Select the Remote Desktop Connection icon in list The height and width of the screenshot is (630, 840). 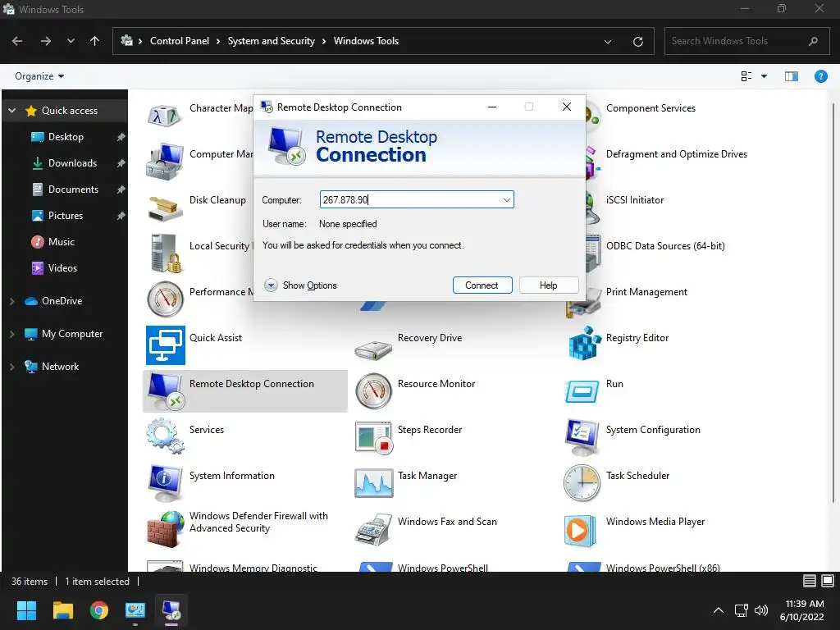pos(166,391)
